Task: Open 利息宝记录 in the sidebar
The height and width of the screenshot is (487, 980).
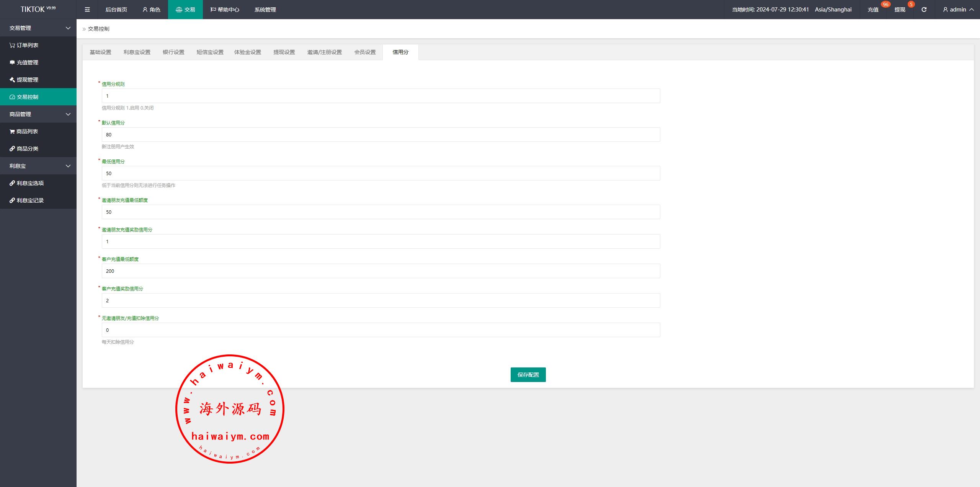Action: click(26, 200)
